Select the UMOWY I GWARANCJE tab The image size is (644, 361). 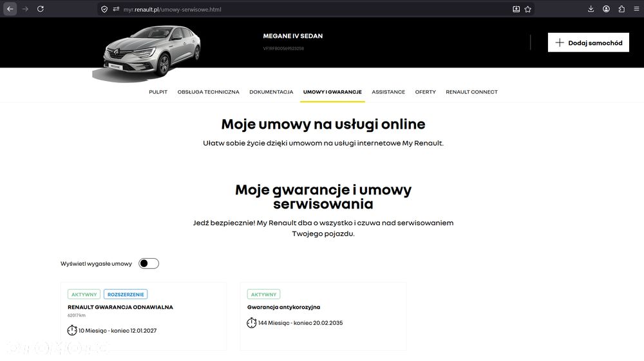tap(332, 92)
